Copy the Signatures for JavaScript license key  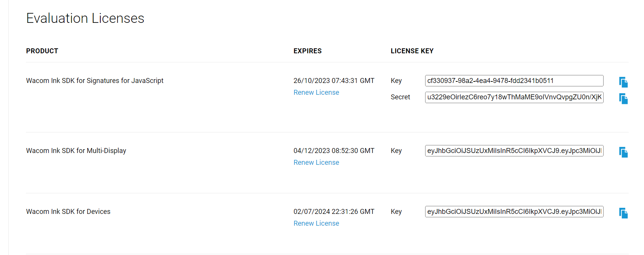pyautogui.click(x=623, y=82)
